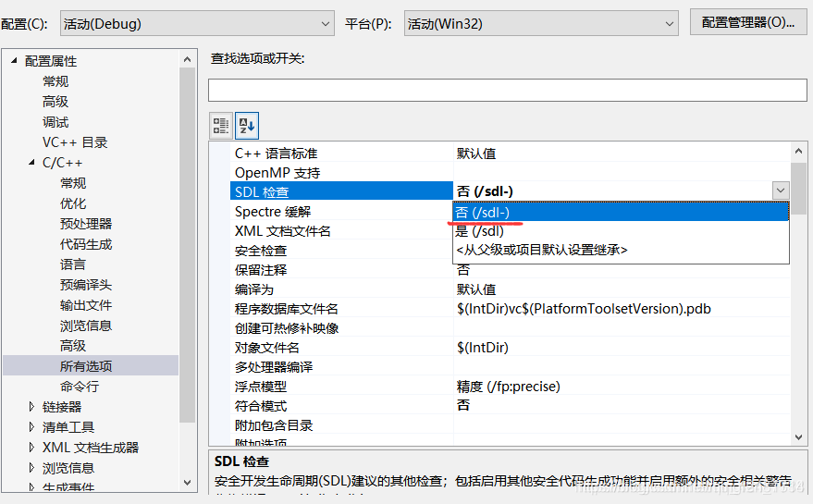Select 程序数据库文件名 property
This screenshot has height=504, width=813.
(286, 309)
